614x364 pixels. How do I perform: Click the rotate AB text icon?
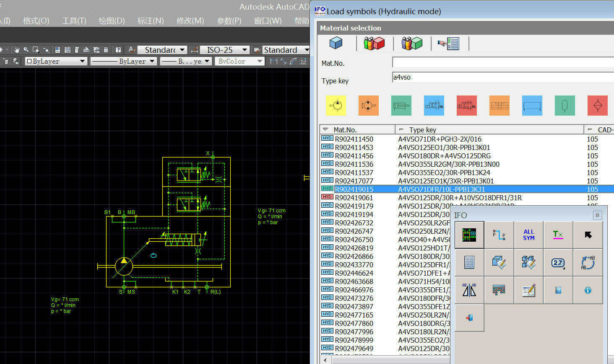588,263
